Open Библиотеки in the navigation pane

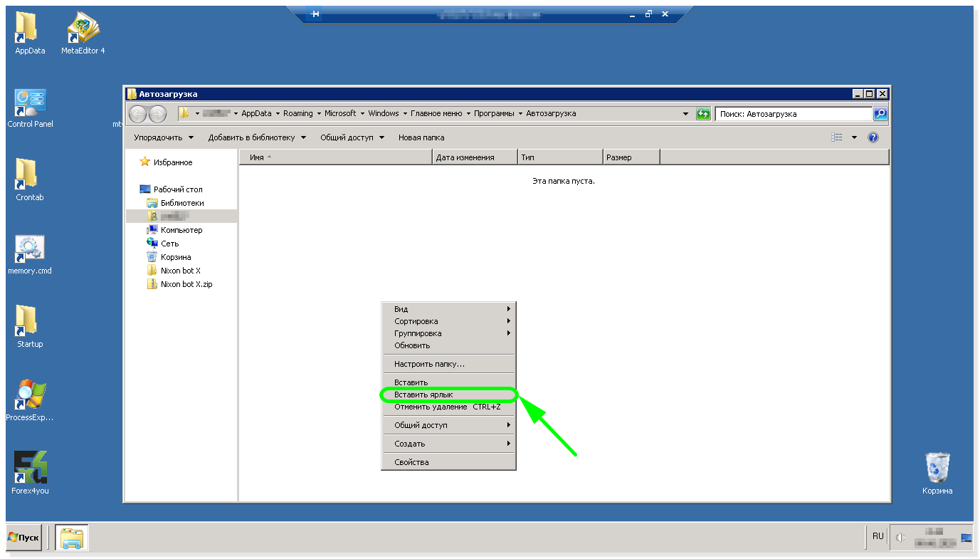175,203
